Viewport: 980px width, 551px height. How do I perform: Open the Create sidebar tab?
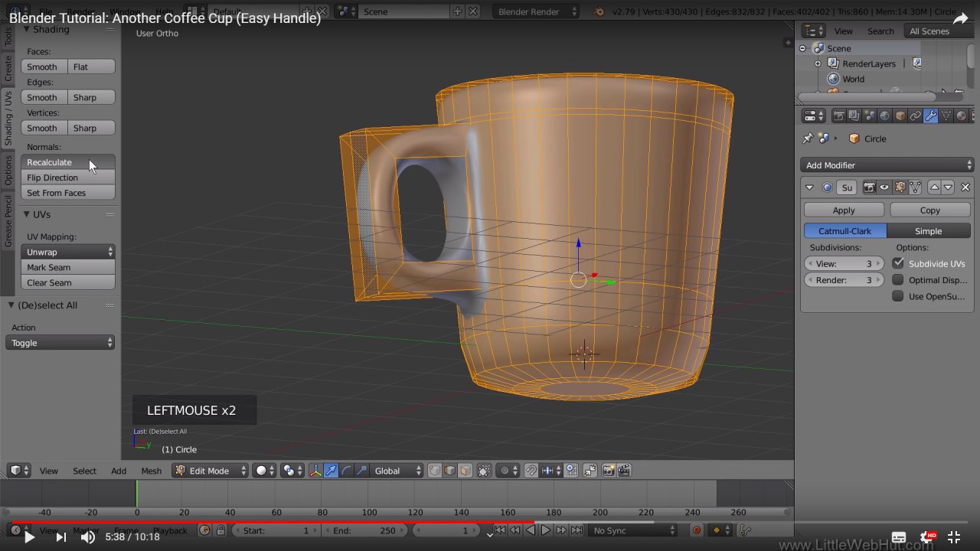coord(8,68)
